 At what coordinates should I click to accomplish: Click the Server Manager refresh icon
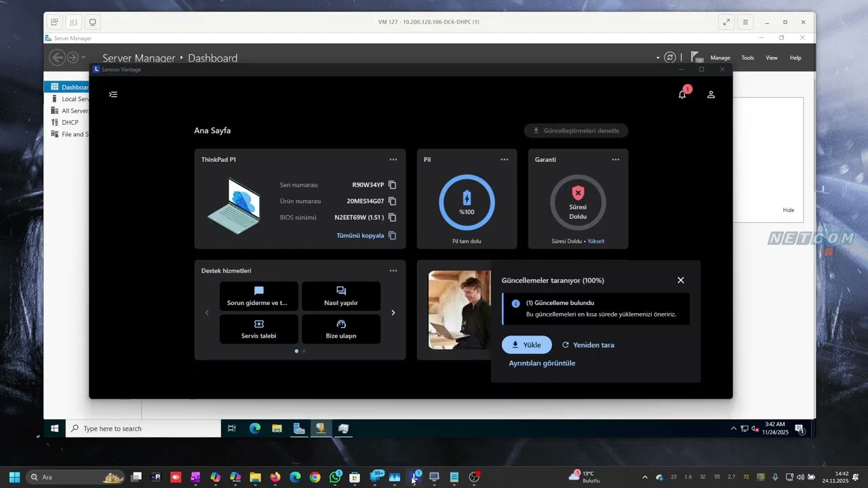(670, 58)
